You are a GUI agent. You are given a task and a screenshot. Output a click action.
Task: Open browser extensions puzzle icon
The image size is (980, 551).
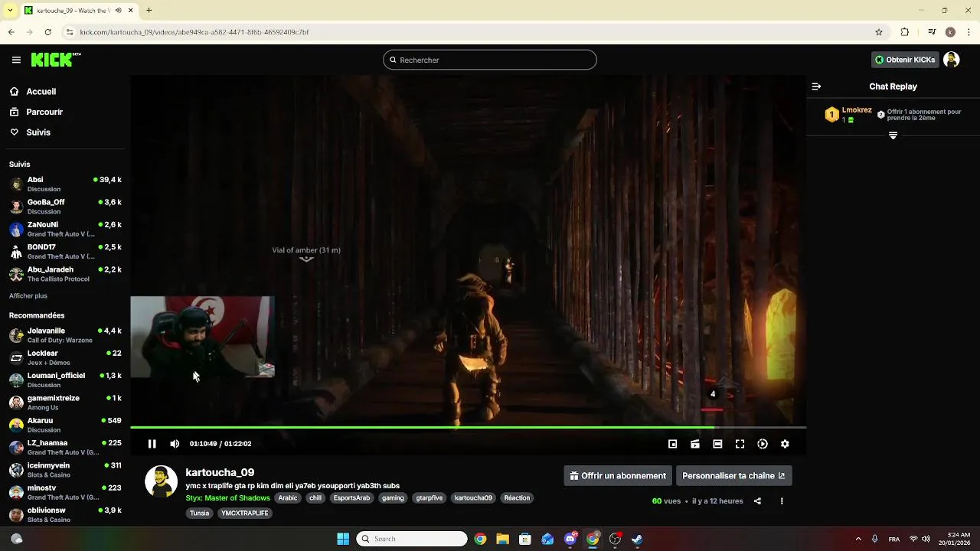905,32
